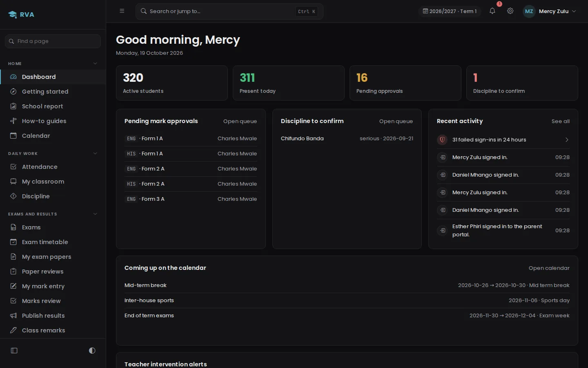Click the failed sign-ins shield icon

click(x=442, y=140)
